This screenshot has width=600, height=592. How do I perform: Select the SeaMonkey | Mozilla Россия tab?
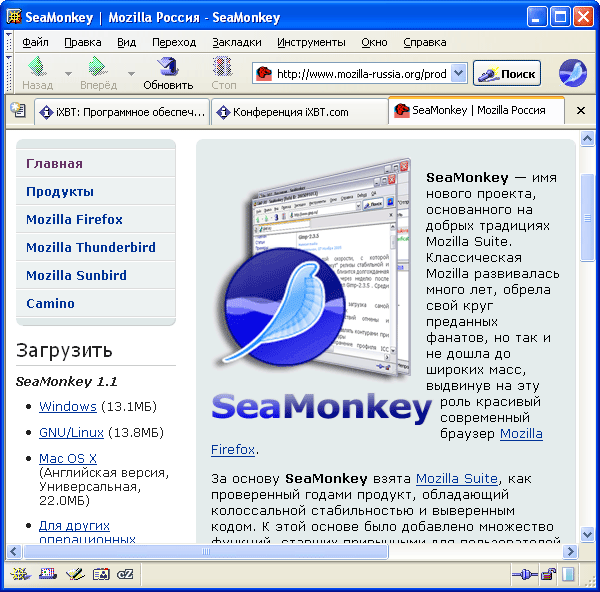(x=476, y=110)
